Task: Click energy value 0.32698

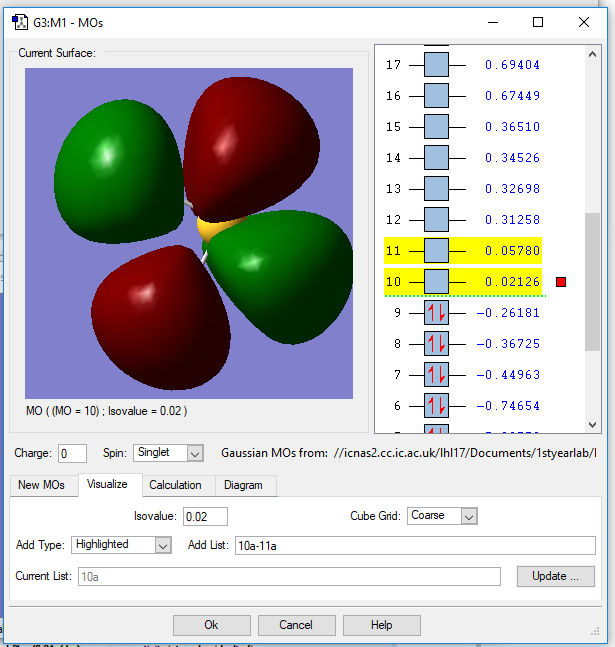Action: tap(512, 189)
